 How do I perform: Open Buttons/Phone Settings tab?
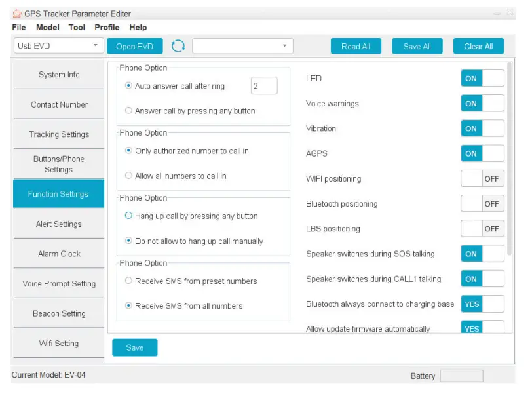tap(59, 164)
